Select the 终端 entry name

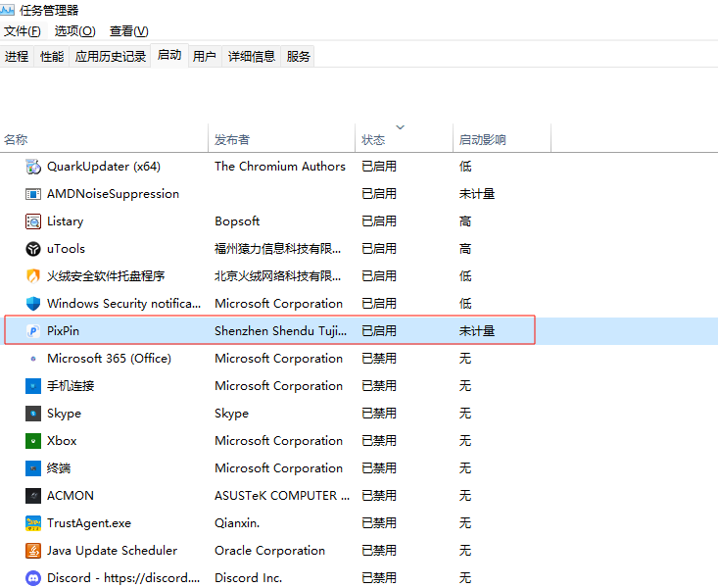pos(59,468)
